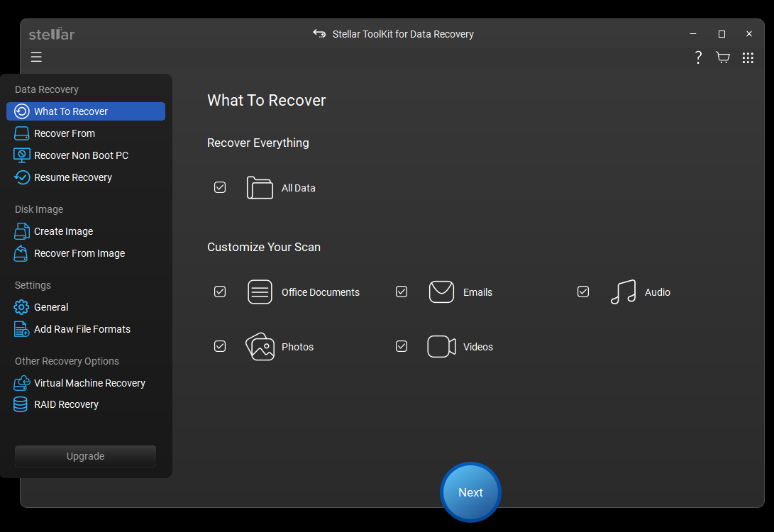The width and height of the screenshot is (774, 532).
Task: Click the Recover From drive icon
Action: tap(22, 133)
